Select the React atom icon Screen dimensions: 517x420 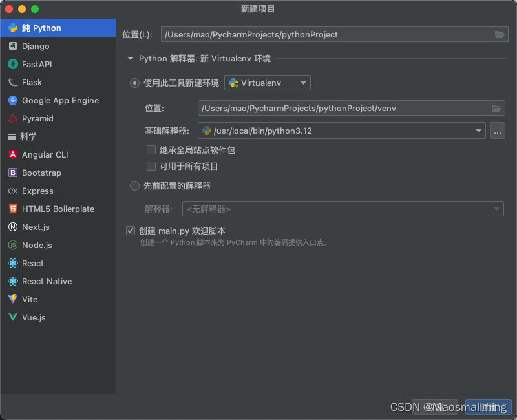click(13, 263)
